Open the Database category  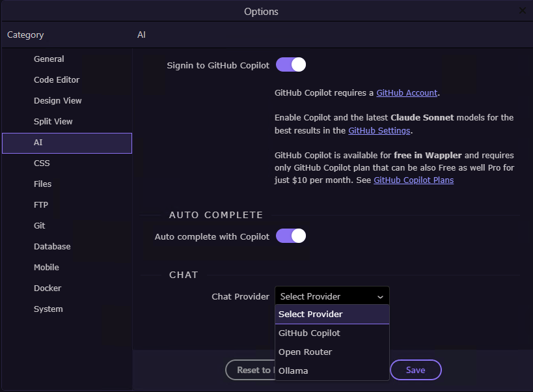tap(67, 247)
